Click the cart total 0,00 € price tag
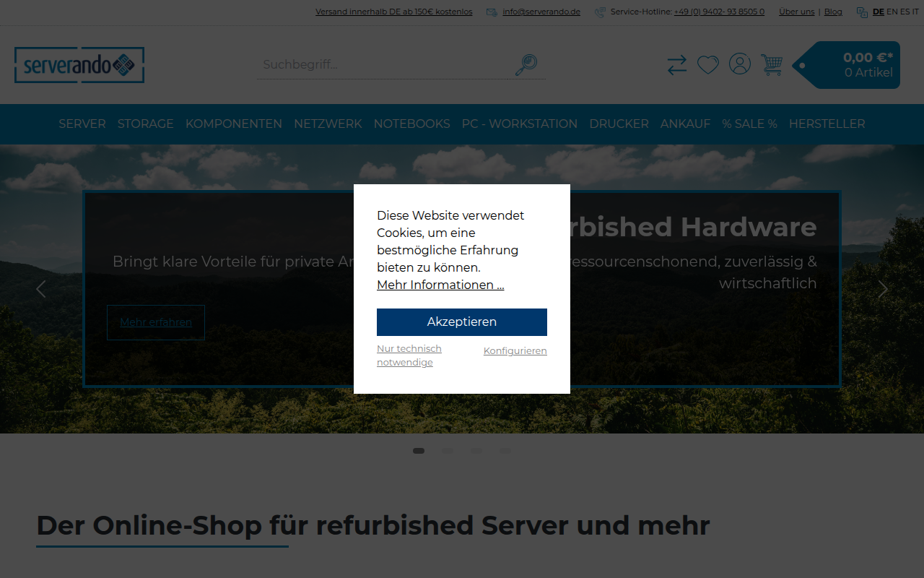Viewport: 924px width, 578px height. point(846,65)
